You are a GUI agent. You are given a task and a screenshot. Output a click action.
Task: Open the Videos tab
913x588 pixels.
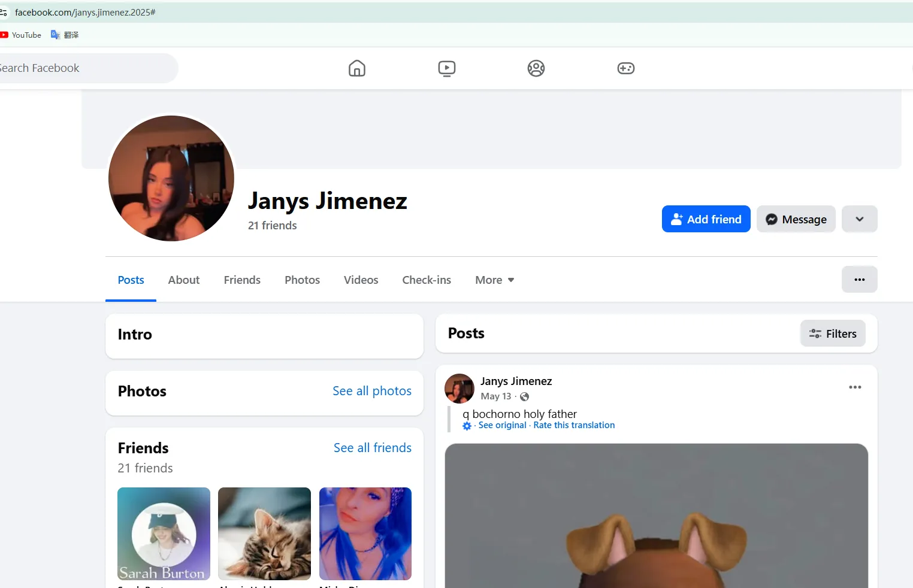pyautogui.click(x=361, y=280)
